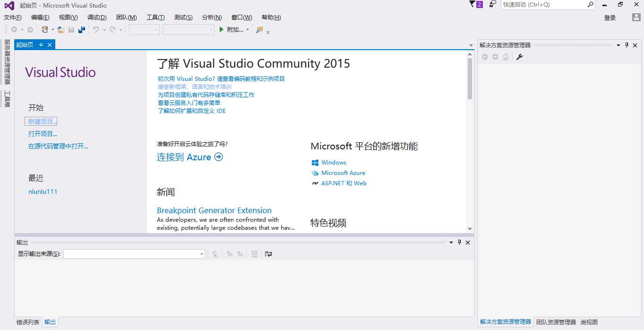
Task: Switch to the 团队资源管理器 tab
Action: 556,322
